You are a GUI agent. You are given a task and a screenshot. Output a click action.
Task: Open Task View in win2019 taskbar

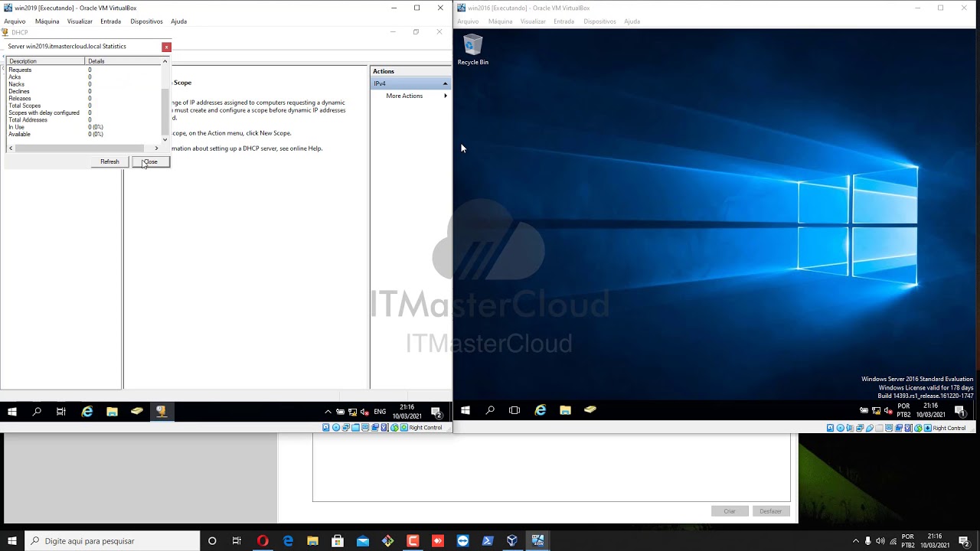click(61, 412)
